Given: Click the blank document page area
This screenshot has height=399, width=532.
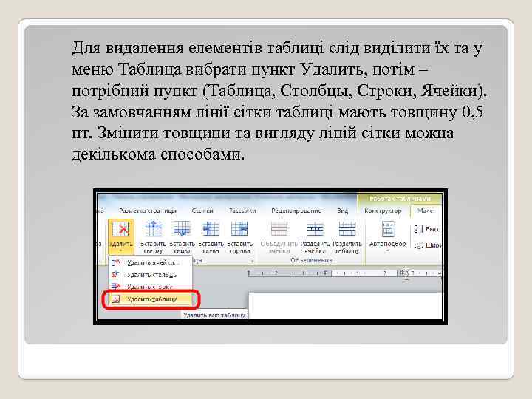Looking at the screenshot, I should click(x=345, y=305).
